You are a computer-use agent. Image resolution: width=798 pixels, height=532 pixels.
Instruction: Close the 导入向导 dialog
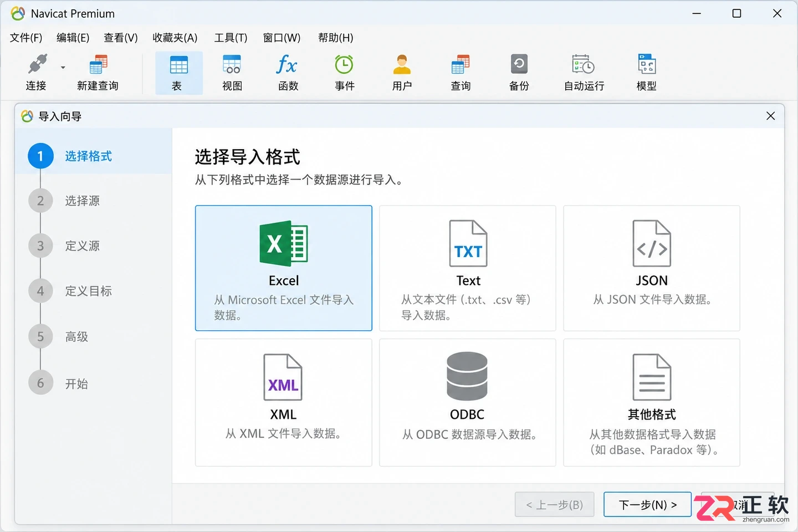click(x=770, y=116)
